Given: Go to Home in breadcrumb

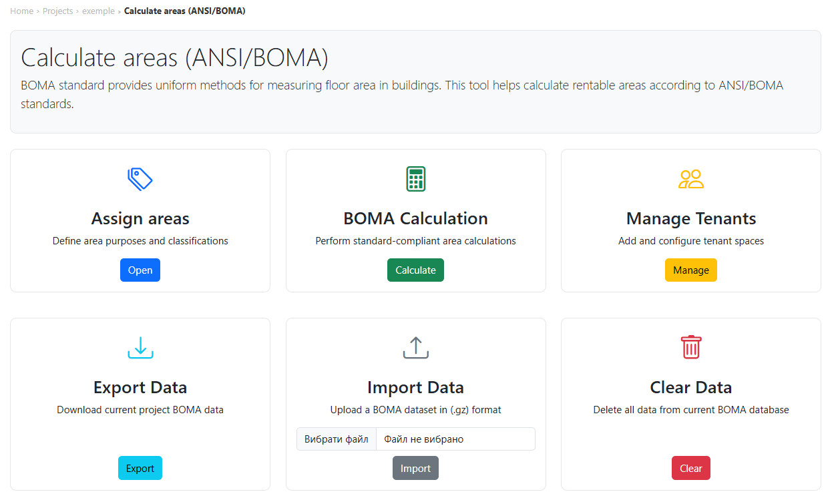Looking at the screenshot, I should tap(21, 11).
